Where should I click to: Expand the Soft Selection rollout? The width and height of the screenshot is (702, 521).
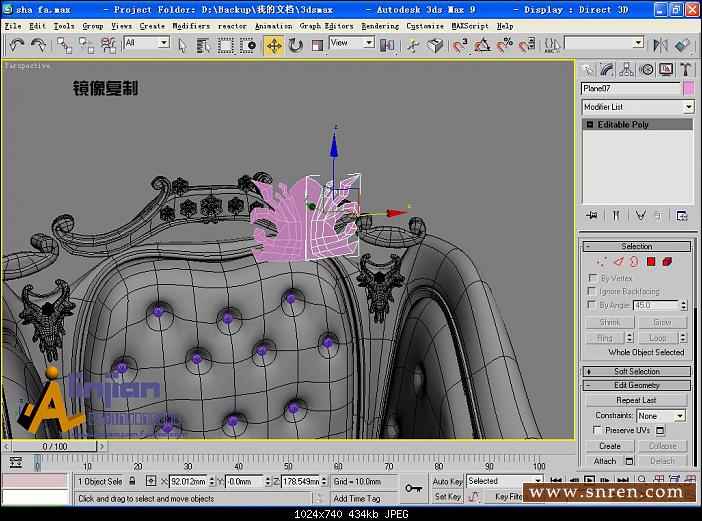point(637,371)
